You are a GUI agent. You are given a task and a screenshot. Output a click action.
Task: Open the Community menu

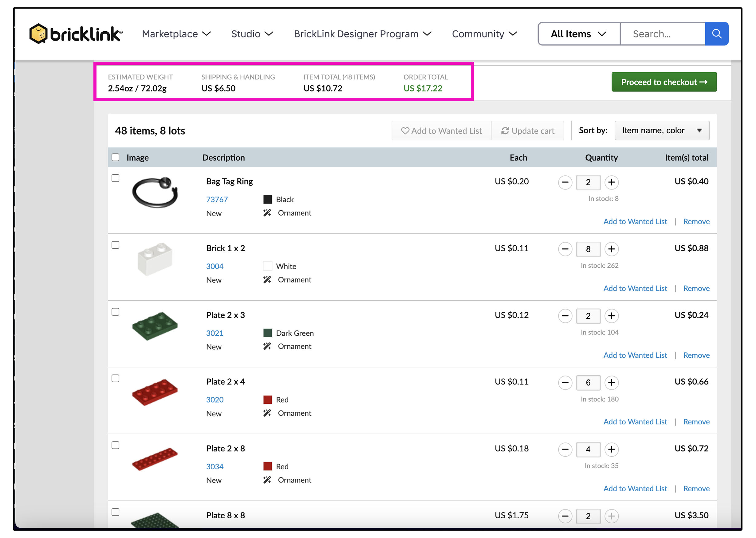484,34
